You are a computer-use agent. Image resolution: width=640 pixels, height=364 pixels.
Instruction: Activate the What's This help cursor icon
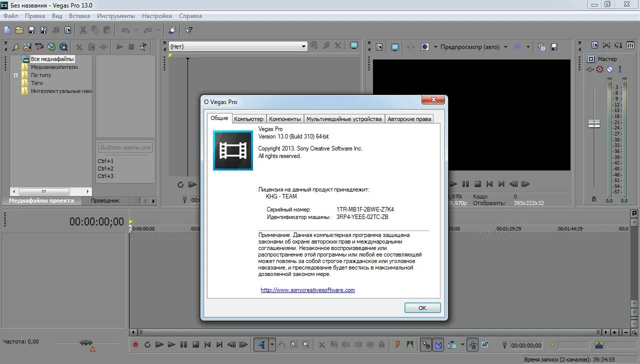pyautogui.click(x=188, y=30)
